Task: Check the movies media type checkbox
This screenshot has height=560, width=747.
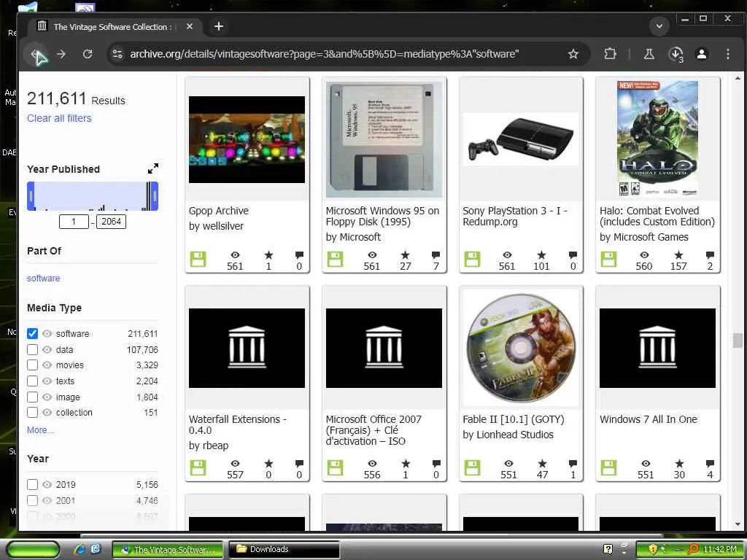Action: [32, 365]
